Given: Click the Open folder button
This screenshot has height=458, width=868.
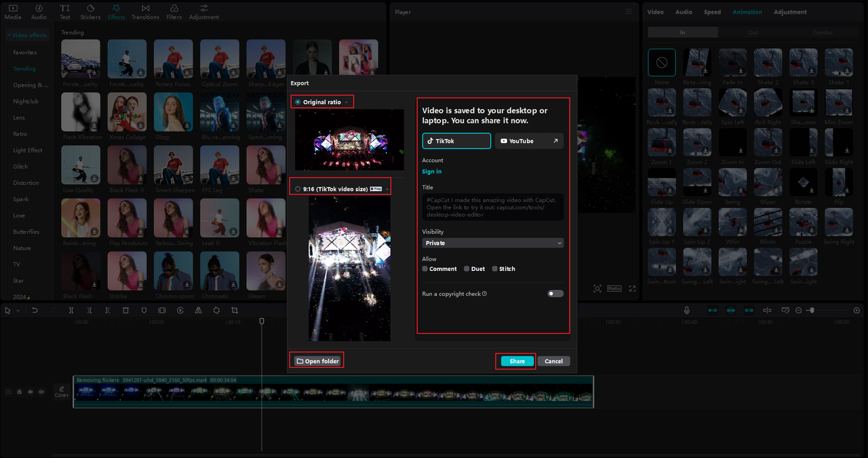Looking at the screenshot, I should pos(317,361).
